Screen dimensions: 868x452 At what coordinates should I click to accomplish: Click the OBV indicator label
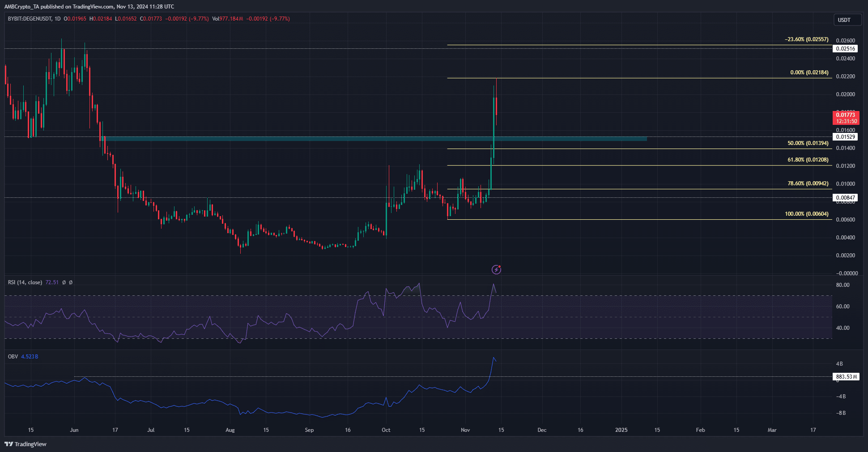13,357
